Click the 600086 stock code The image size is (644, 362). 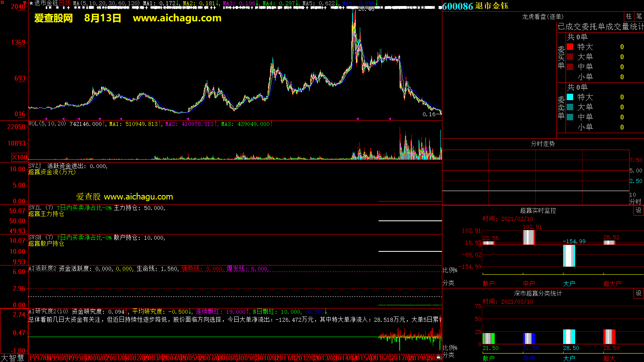pos(458,6)
